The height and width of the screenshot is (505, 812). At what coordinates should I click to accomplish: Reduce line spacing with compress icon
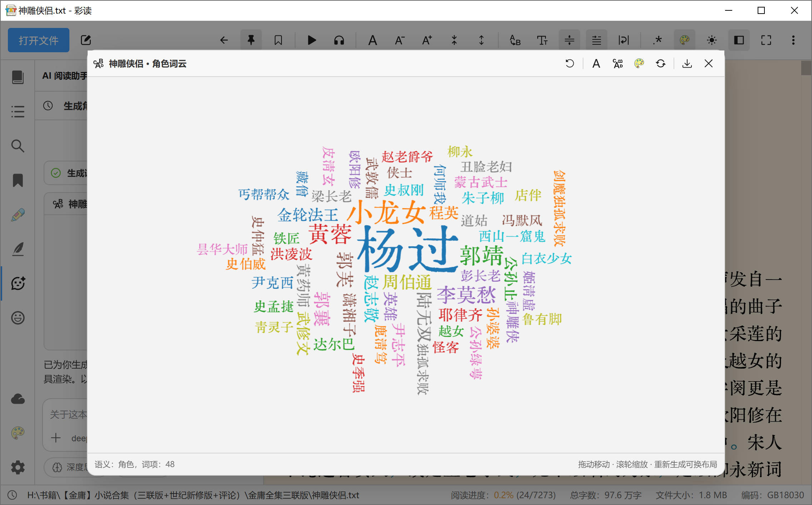click(454, 40)
